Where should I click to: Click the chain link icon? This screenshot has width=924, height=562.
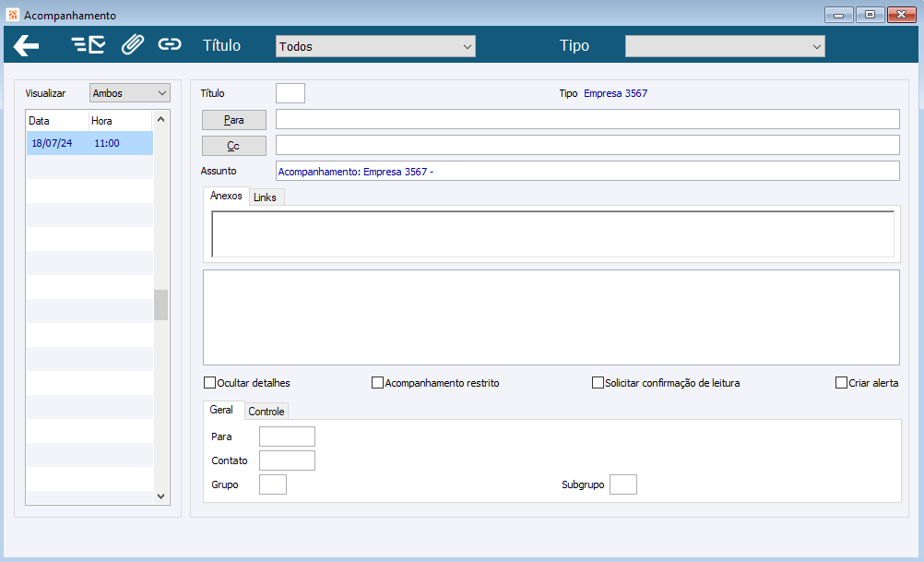pos(170,44)
